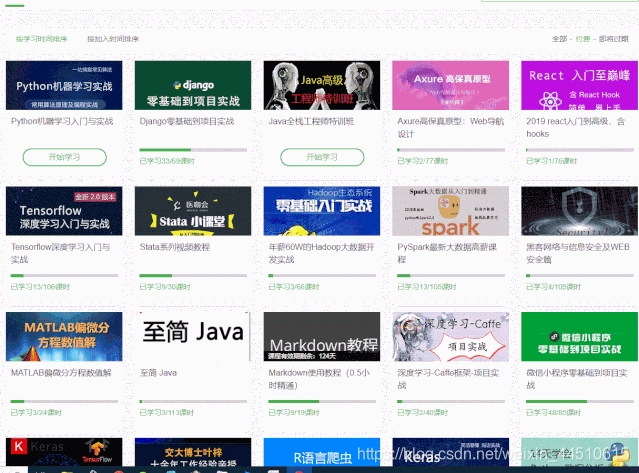The height and width of the screenshot is (473, 639).
Task: Open title 至简 Java below thumbnail
Action: click(x=158, y=373)
